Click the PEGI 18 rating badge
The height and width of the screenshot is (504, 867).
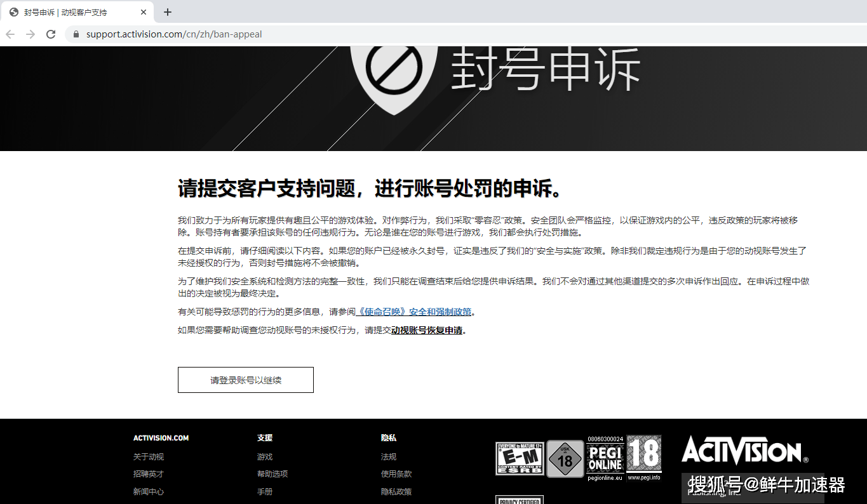(644, 458)
